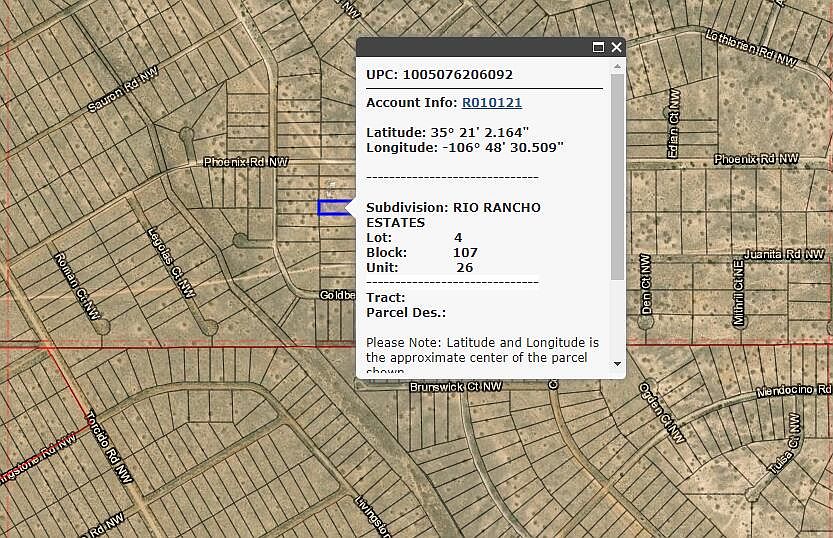Close the parcel info popup
The image size is (833, 538).
point(616,47)
